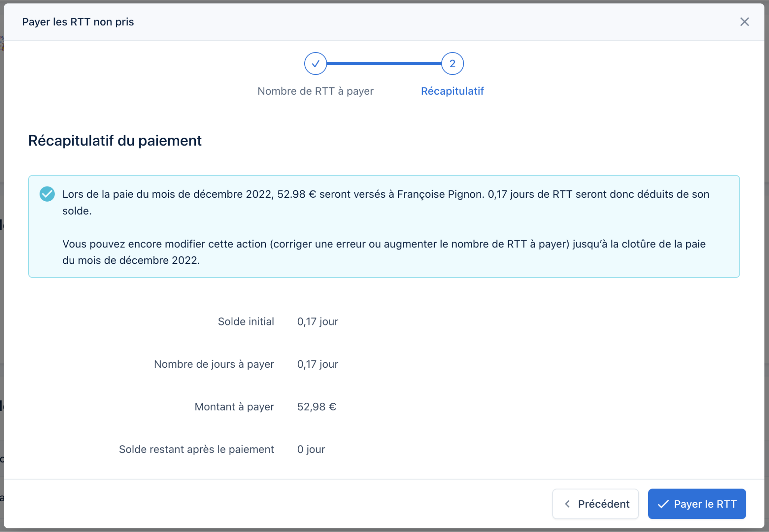Click the progress line between steps
Viewport: 769px width, 532px height.
pos(384,63)
